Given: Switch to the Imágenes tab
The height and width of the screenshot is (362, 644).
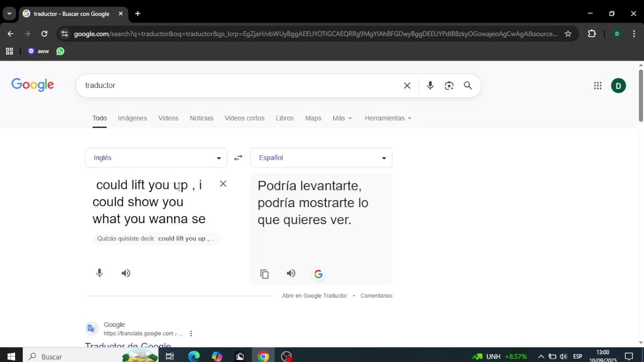Looking at the screenshot, I should (132, 118).
